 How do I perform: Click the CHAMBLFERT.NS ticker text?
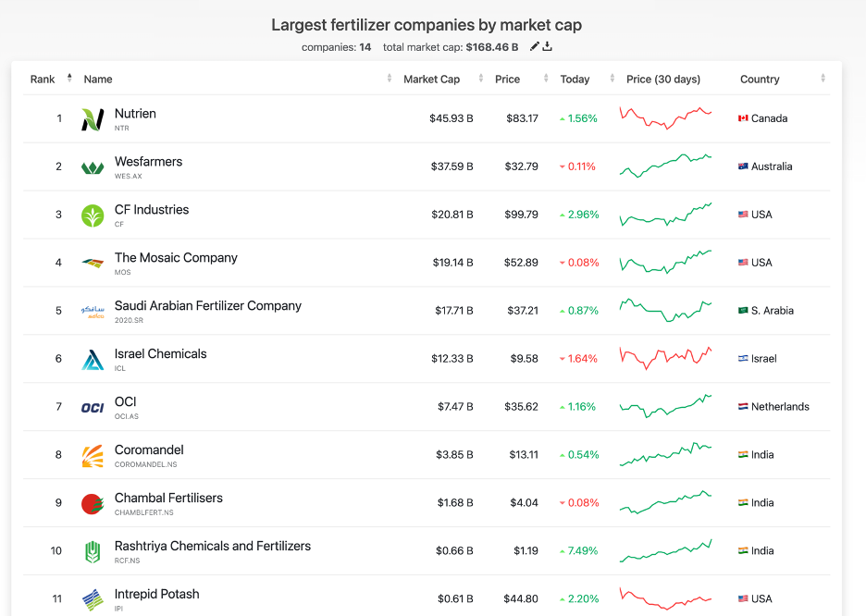click(x=144, y=512)
